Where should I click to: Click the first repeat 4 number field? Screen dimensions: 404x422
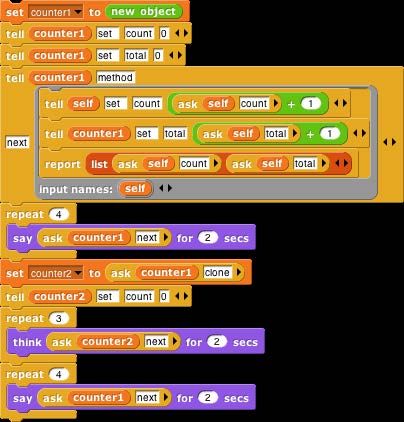click(59, 215)
